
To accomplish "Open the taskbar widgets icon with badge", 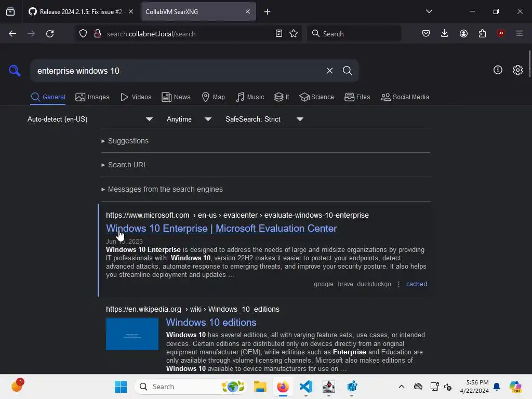I will tap(17, 385).
